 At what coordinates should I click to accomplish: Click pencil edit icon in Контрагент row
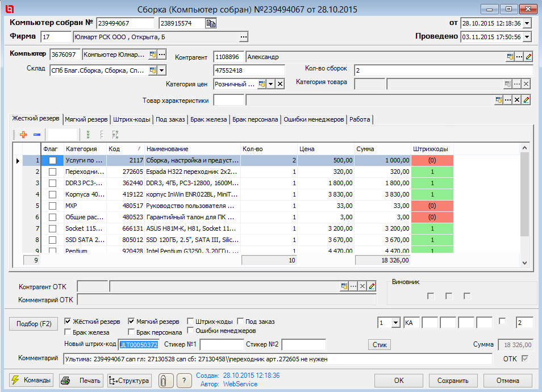coord(528,57)
